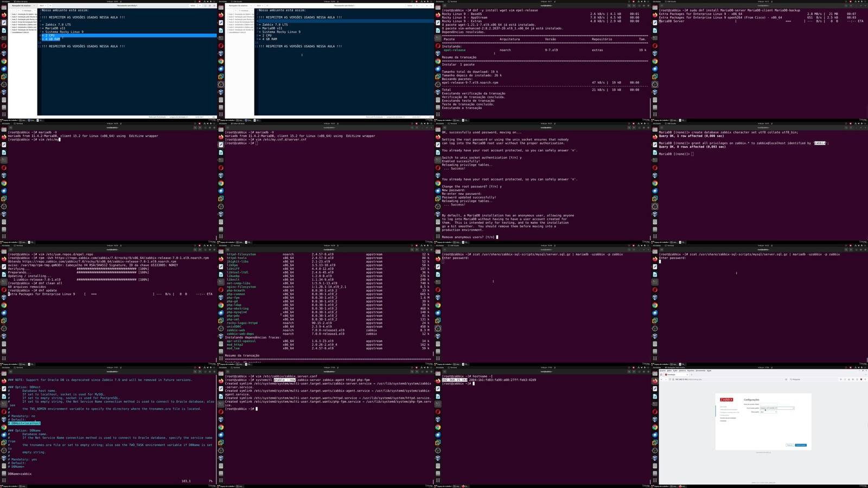Click the blue next step button in Zabbix setup

801,445
